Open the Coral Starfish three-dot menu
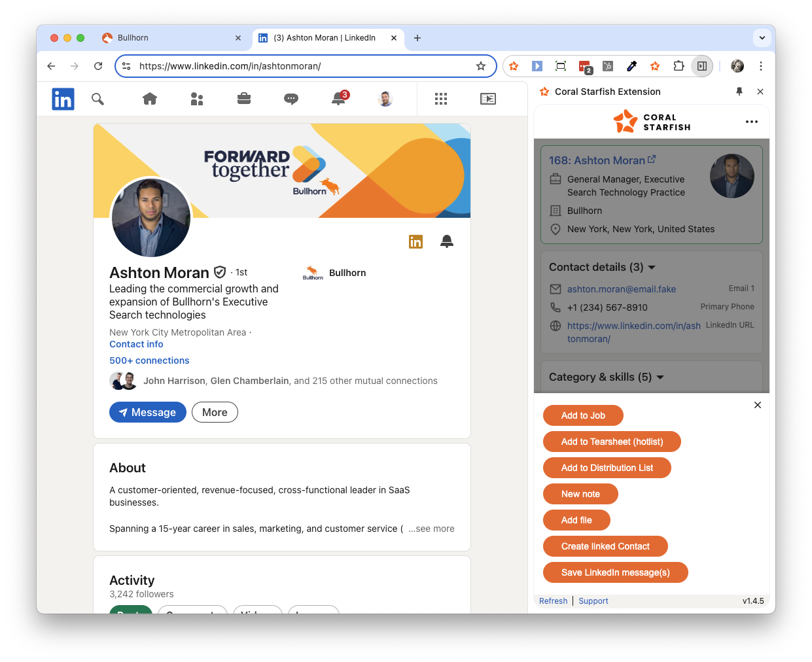This screenshot has width=812, height=662. click(751, 122)
